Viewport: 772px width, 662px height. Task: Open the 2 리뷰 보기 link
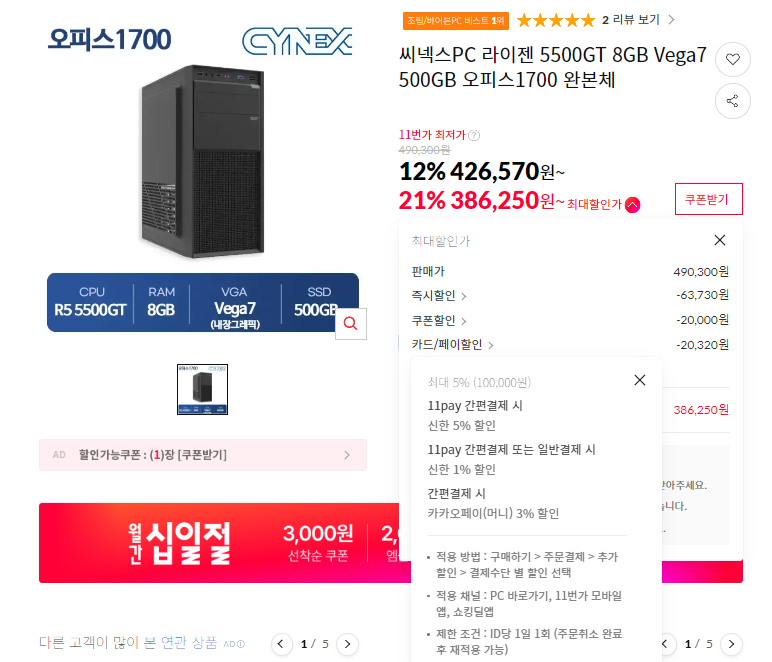tap(630, 19)
